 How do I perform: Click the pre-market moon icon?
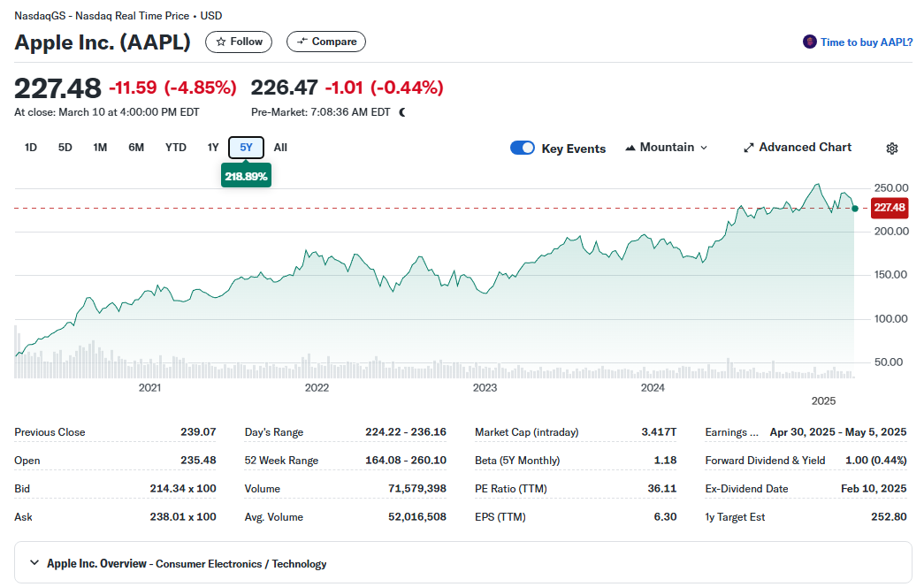point(402,112)
